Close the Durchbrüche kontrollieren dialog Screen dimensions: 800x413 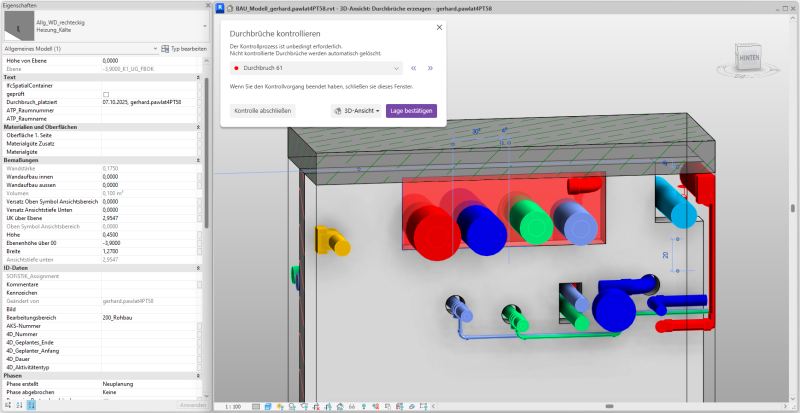[439, 28]
